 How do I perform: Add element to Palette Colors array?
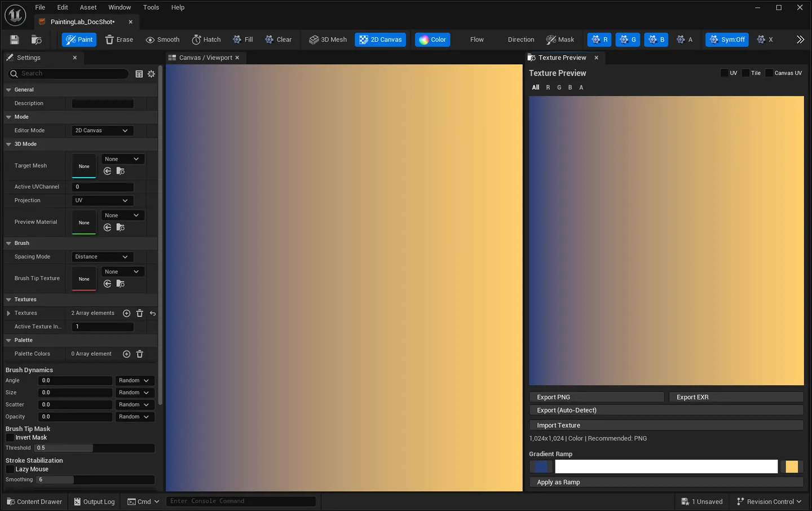126,354
